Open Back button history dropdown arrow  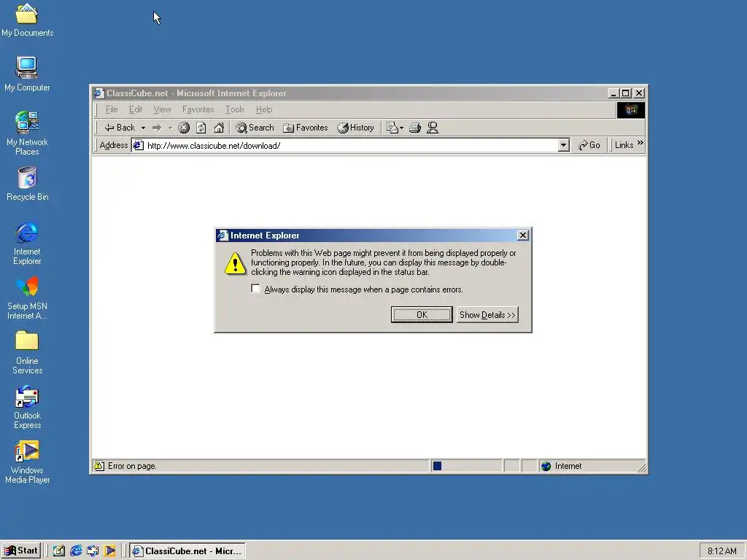click(143, 128)
